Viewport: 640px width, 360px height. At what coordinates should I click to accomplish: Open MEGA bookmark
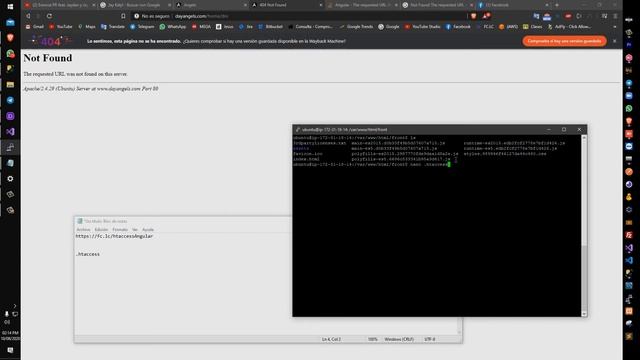click(x=201, y=27)
